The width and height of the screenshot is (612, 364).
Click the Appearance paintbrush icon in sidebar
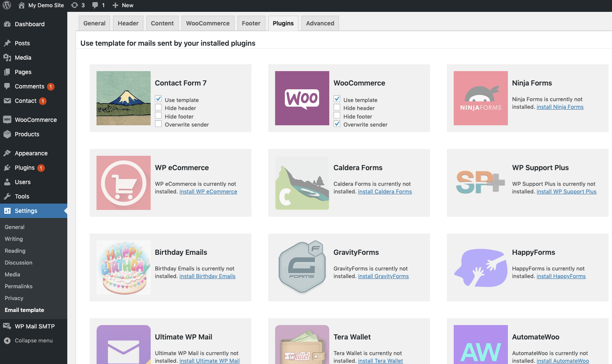click(7, 153)
